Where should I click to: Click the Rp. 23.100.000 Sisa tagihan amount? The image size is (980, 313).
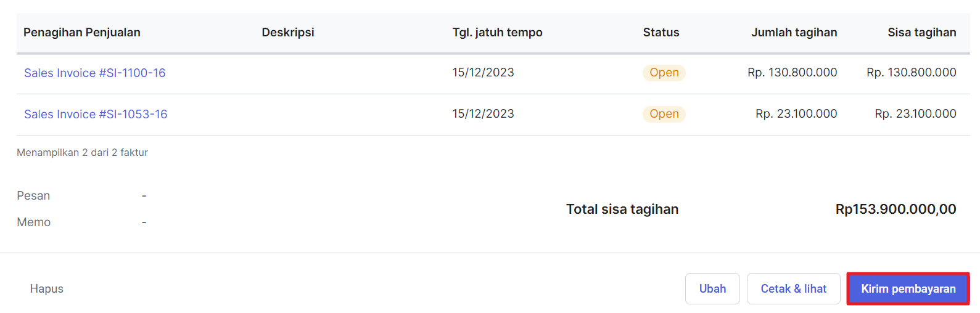[915, 114]
